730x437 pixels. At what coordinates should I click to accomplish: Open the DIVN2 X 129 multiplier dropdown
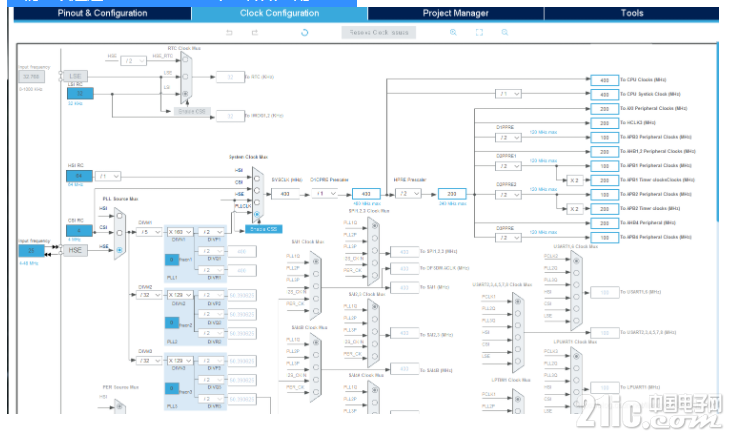pyautogui.click(x=180, y=295)
